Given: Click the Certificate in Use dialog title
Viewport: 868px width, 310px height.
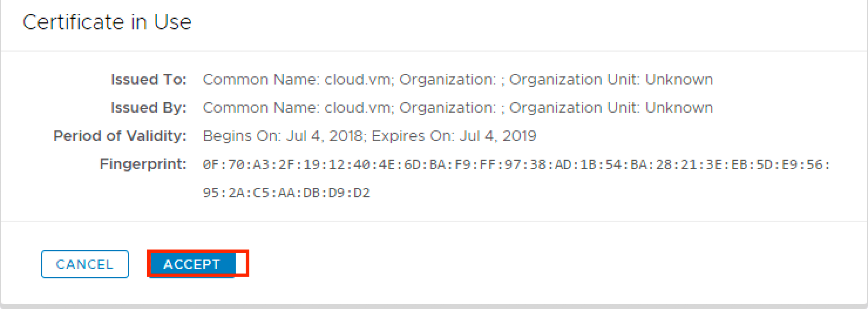Looking at the screenshot, I should point(107,22).
